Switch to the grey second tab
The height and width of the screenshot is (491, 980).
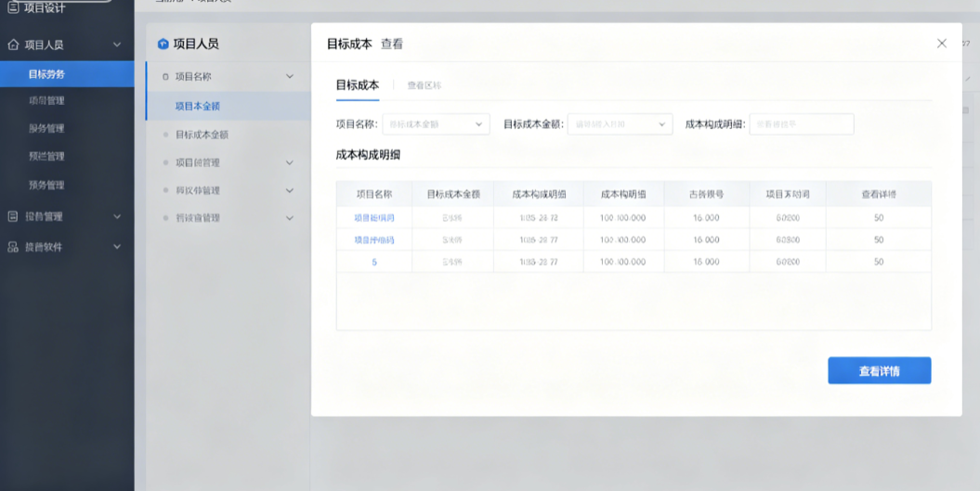tap(425, 85)
